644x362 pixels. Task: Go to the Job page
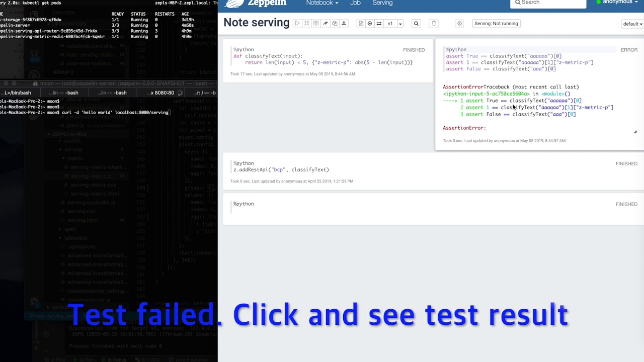[355, 3]
